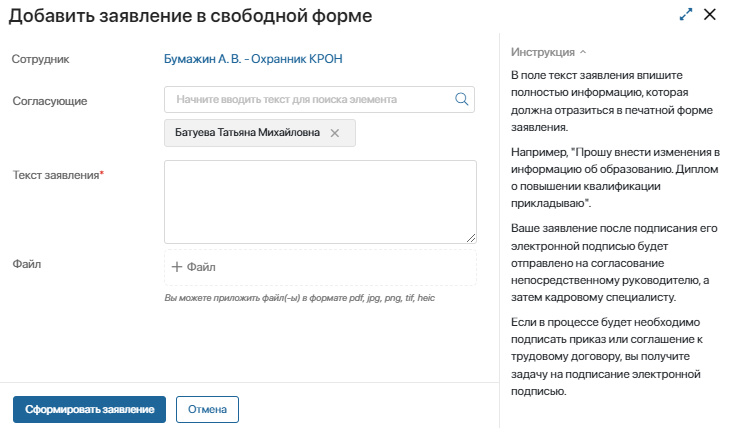Click the instruction paragraph starting with Например
The height and width of the screenshot is (429, 730).
[615, 177]
